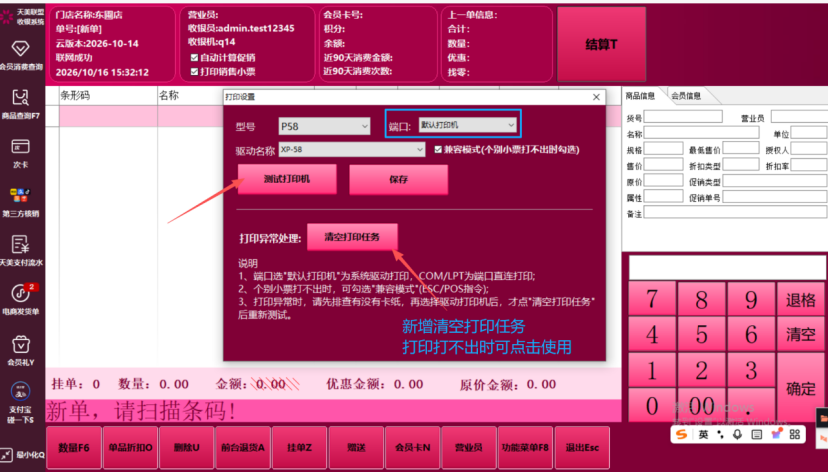Click the 条形码 column header
Image resolution: width=828 pixels, height=472 pixels.
(x=108, y=96)
